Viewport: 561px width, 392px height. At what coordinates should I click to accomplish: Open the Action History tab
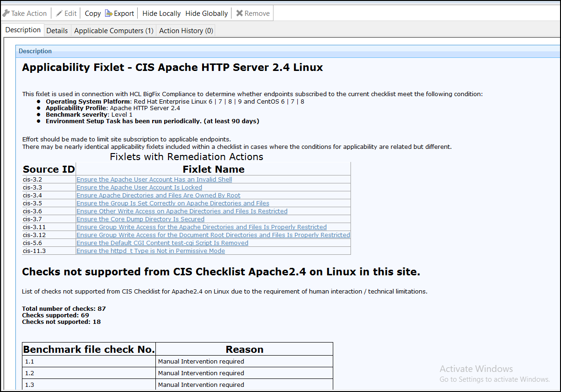(185, 30)
